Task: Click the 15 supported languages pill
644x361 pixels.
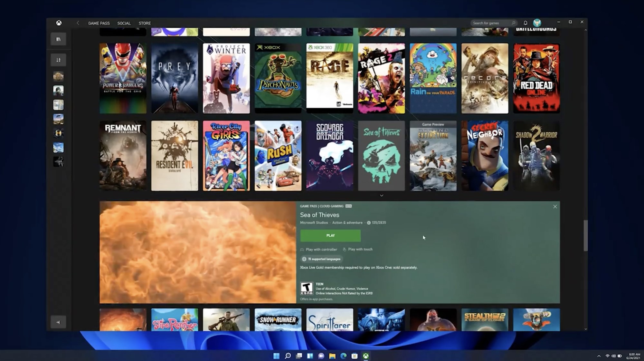Action: (x=321, y=259)
